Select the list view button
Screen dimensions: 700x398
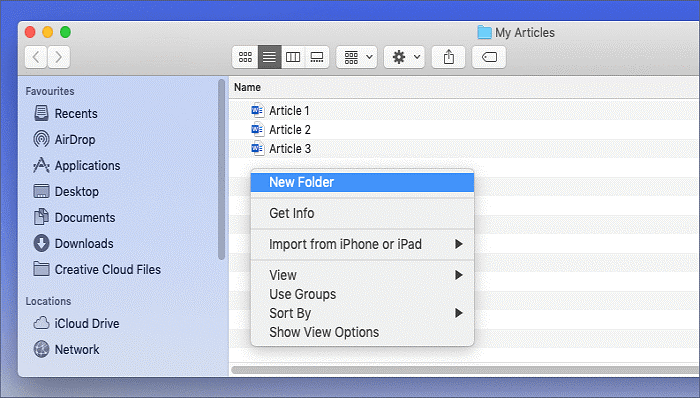tap(270, 57)
